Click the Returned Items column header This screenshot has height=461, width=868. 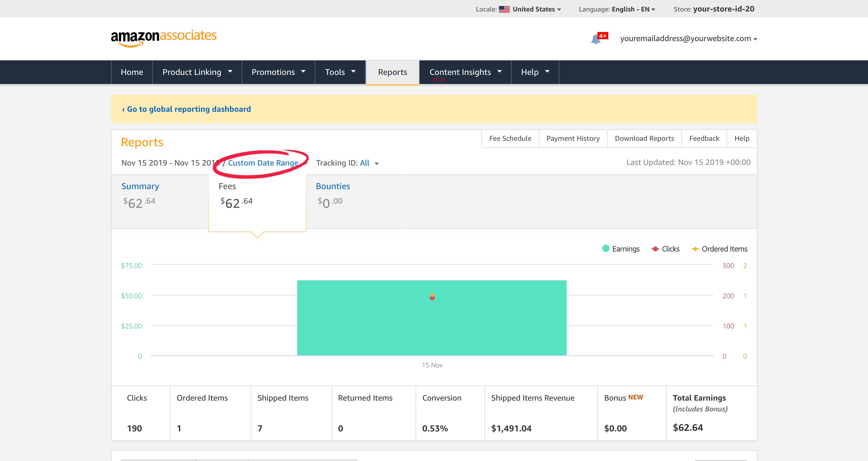(x=365, y=398)
